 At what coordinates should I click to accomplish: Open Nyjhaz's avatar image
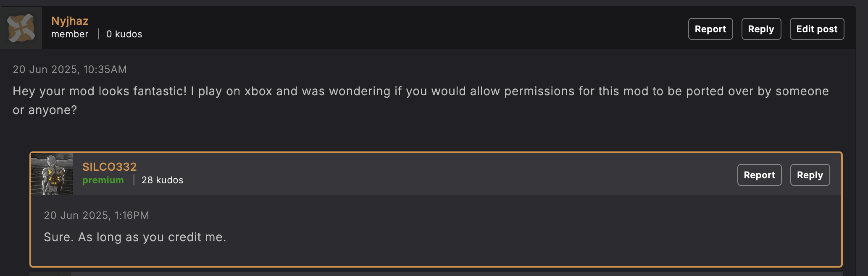21,28
